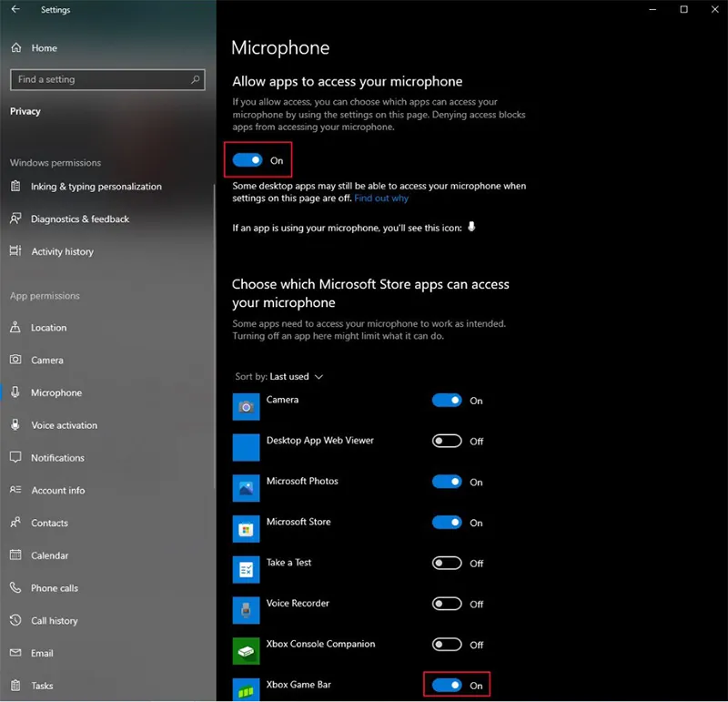The image size is (728, 702).
Task: Click the Call history icon
Action: click(x=15, y=620)
